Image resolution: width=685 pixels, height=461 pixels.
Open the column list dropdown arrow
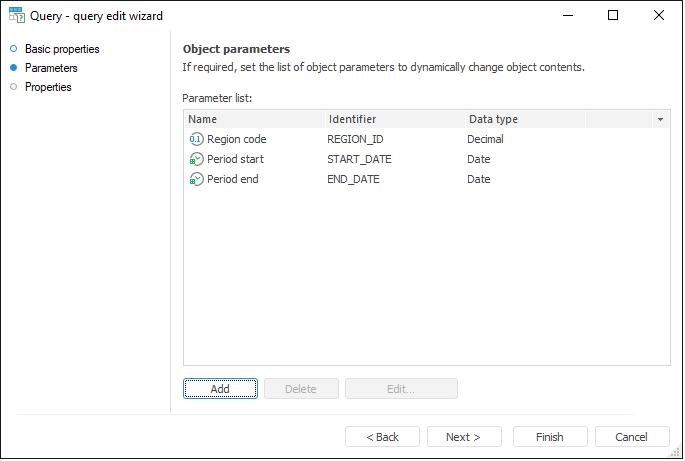coord(660,120)
